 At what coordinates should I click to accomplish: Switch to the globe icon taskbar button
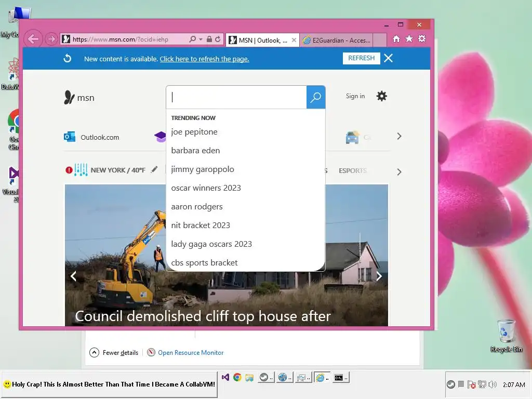pos(284,377)
